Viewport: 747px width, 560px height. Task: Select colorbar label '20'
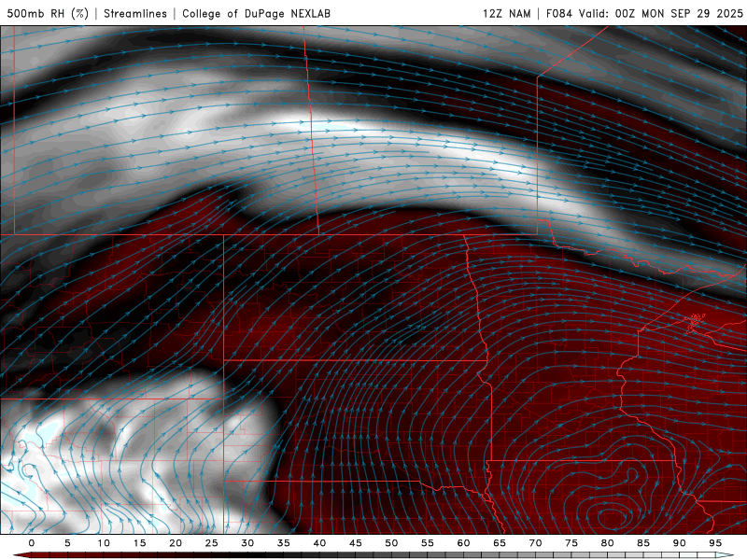coord(176,543)
